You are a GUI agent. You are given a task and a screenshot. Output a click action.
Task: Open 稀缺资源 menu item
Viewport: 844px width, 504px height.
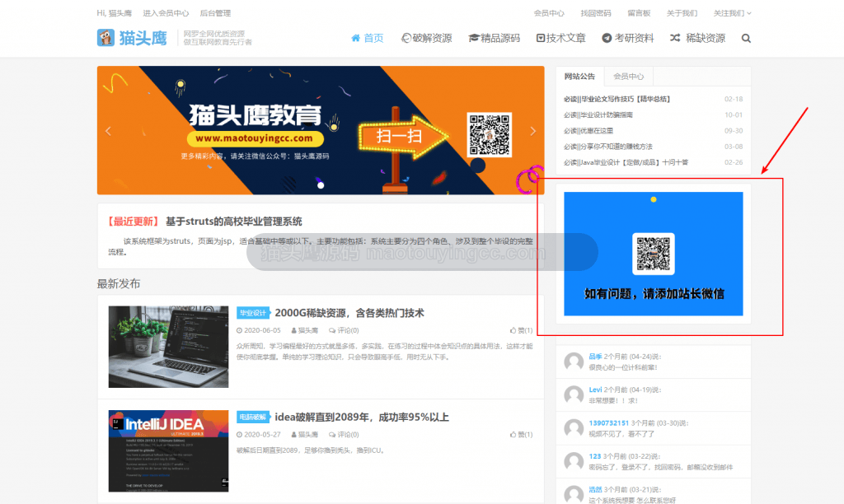point(697,38)
